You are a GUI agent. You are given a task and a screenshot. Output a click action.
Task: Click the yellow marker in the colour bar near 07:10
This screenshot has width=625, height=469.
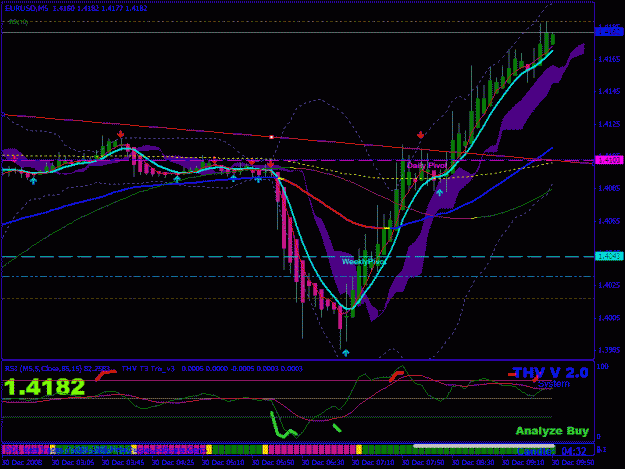[x=359, y=450]
